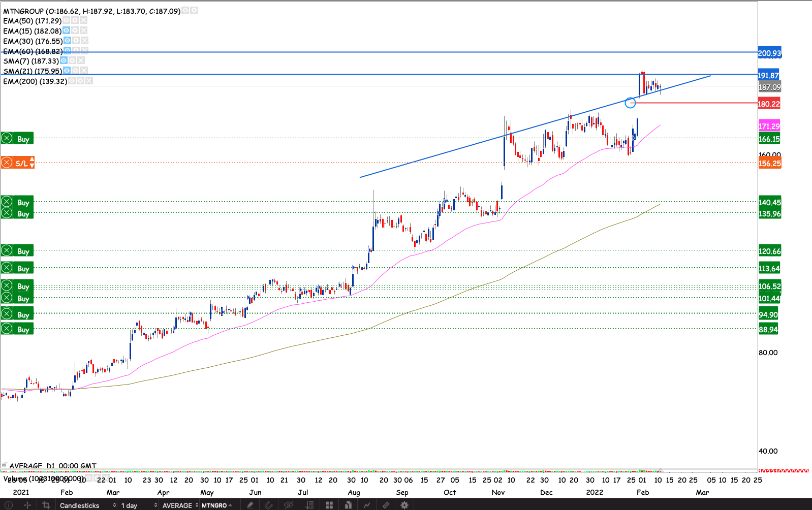The height and width of the screenshot is (510, 812).
Task: Cancel the S/L order at 156.25
Action: 7,163
